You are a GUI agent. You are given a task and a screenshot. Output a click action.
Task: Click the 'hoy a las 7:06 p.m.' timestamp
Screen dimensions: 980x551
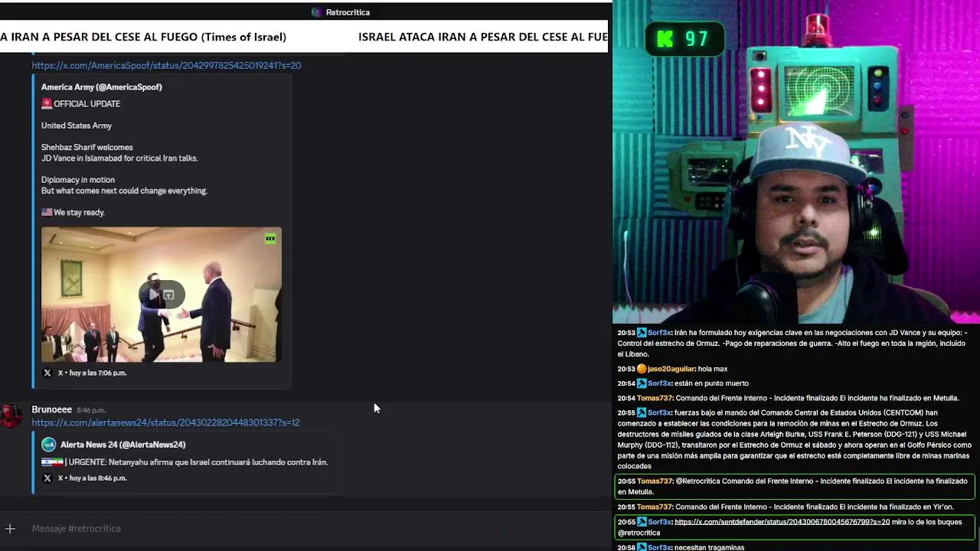(97, 373)
